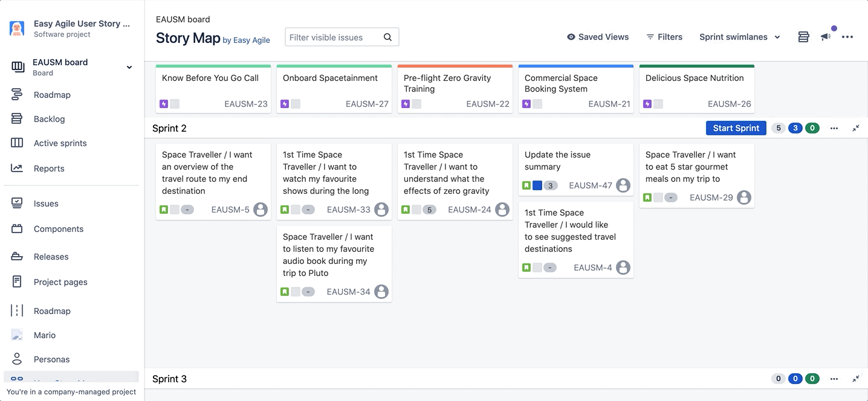This screenshot has height=401, width=868.
Task: Open the Filters menu
Action: (664, 37)
